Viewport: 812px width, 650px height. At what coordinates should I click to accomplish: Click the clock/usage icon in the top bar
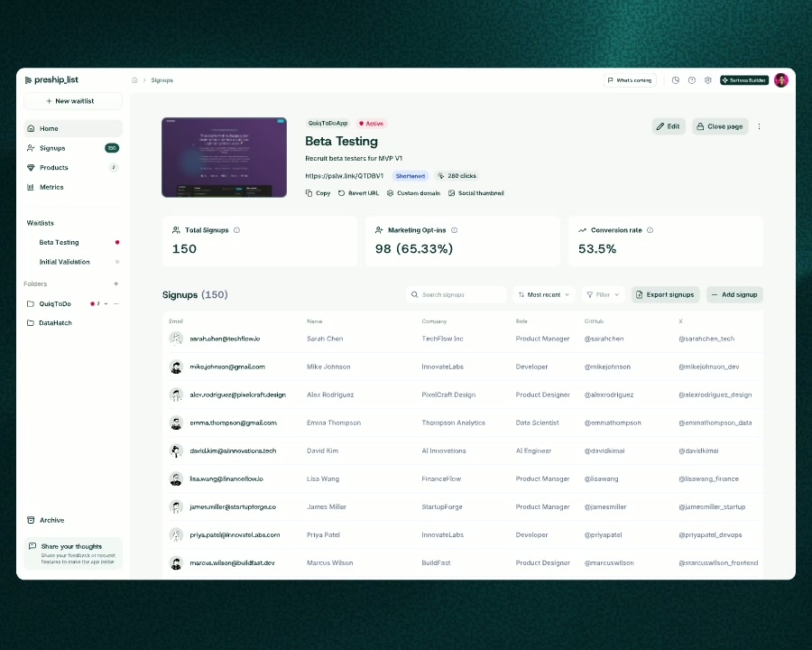point(675,80)
